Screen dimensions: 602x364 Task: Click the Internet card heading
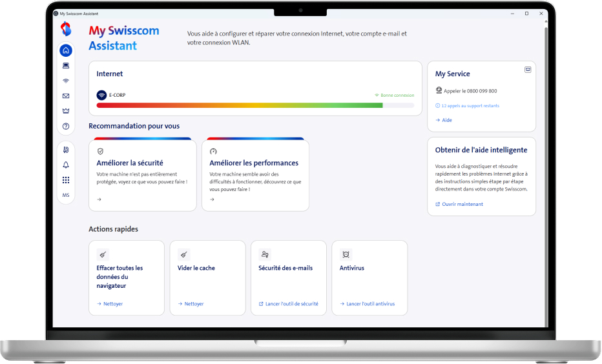[109, 74]
